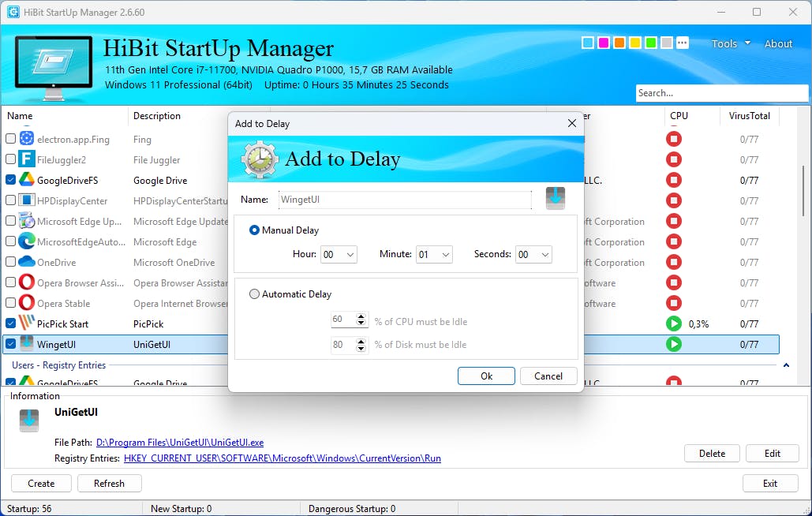Disable the PicPick Start checkbox
This screenshot has height=516, width=812.
coord(10,323)
